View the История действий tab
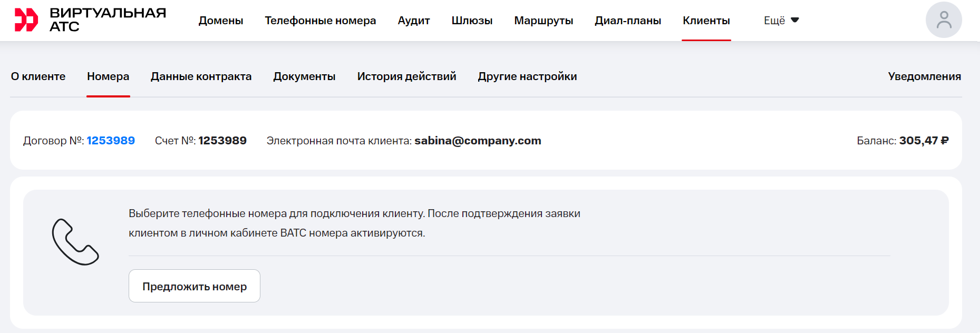Image resolution: width=980 pixels, height=333 pixels. click(x=406, y=76)
